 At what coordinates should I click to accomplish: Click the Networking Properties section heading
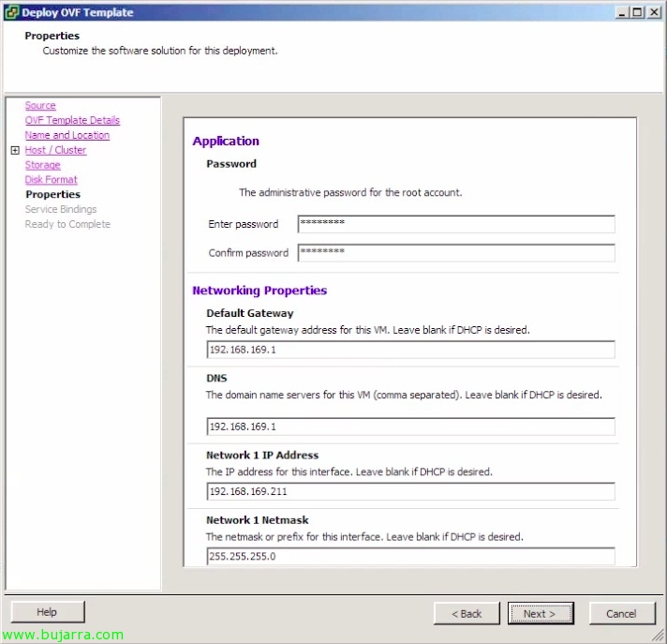[259, 291]
